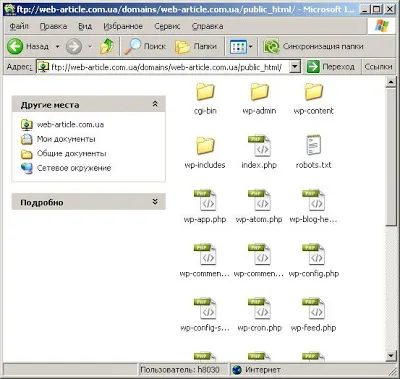Click the Сетевое окружение network icon
This screenshot has width=400, height=379.
click(x=27, y=168)
